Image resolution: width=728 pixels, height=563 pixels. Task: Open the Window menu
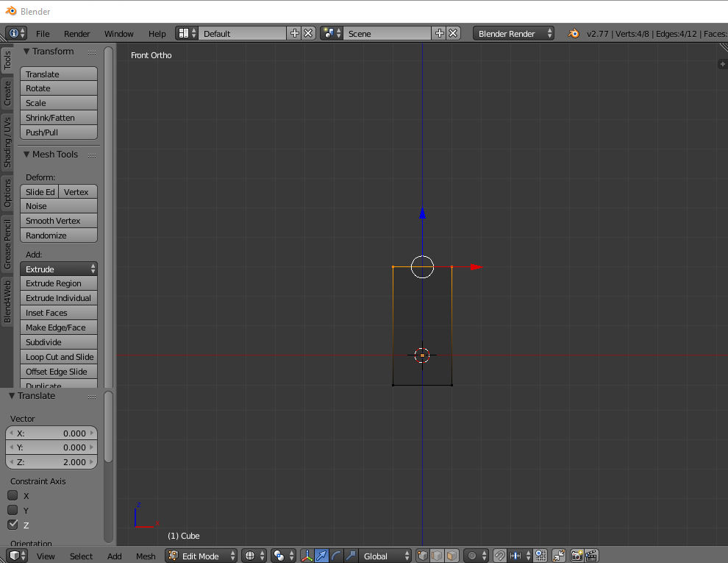coord(119,33)
